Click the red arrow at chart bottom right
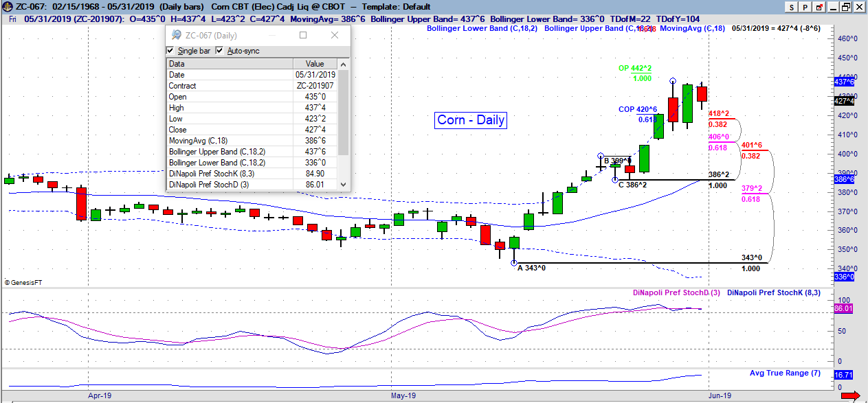This screenshot has height=403, width=868. click(851, 395)
